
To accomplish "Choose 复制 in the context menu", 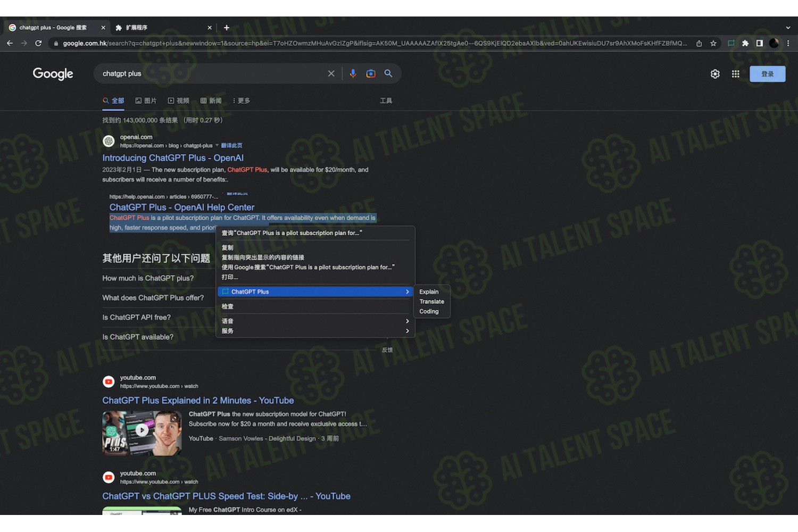I will point(315,247).
